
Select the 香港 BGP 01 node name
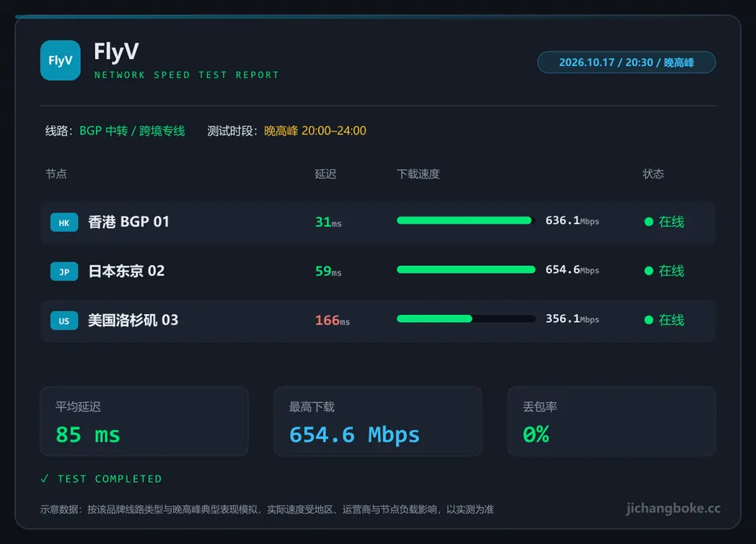coord(128,222)
